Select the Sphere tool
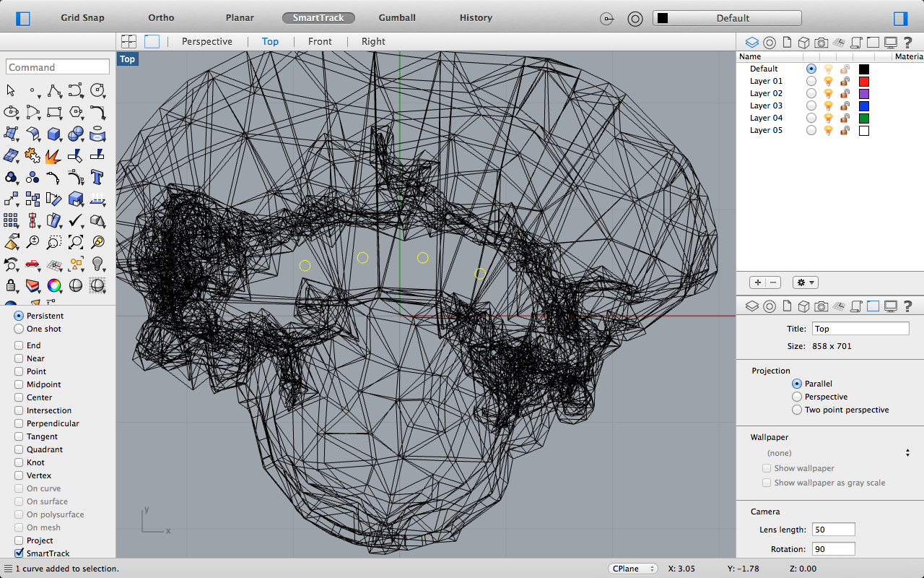 [76, 134]
